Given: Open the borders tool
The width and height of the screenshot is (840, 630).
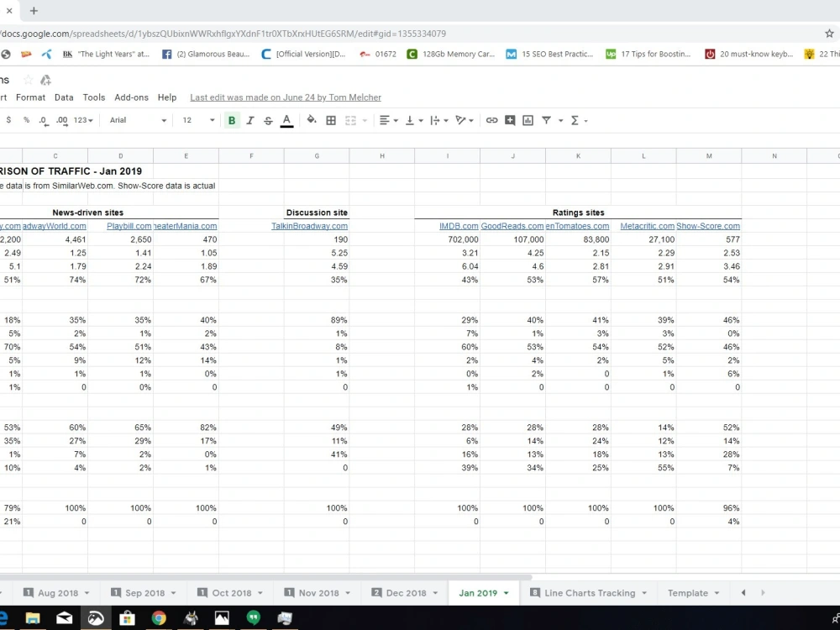Looking at the screenshot, I should [331, 120].
